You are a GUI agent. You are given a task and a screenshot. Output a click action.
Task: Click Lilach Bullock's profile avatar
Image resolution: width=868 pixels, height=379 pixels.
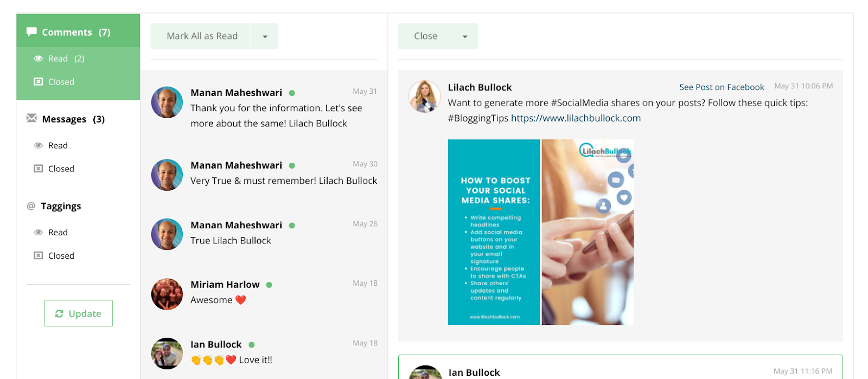(424, 97)
